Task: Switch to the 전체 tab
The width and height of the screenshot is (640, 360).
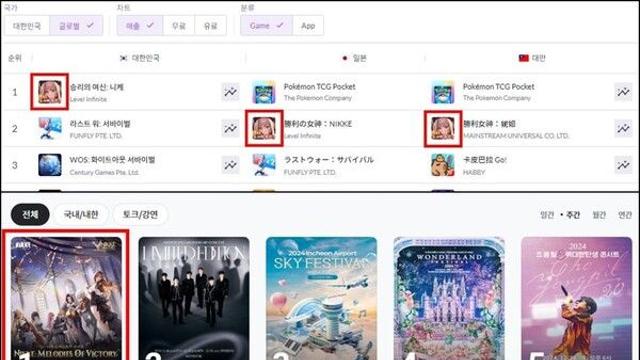Action: click(30, 214)
